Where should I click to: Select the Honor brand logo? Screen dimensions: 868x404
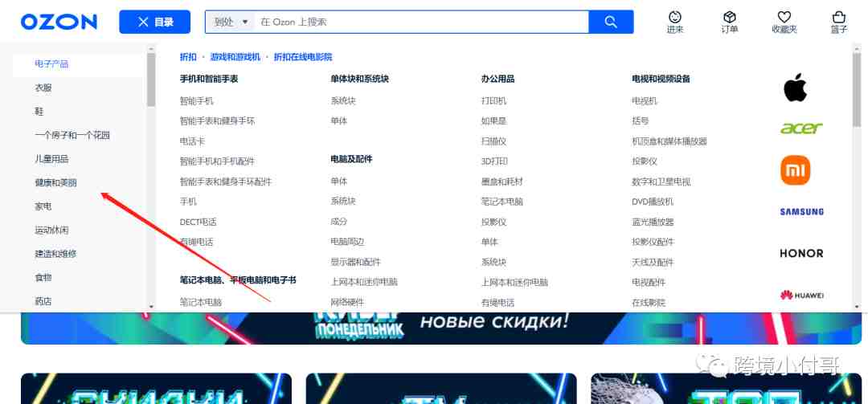coord(801,253)
